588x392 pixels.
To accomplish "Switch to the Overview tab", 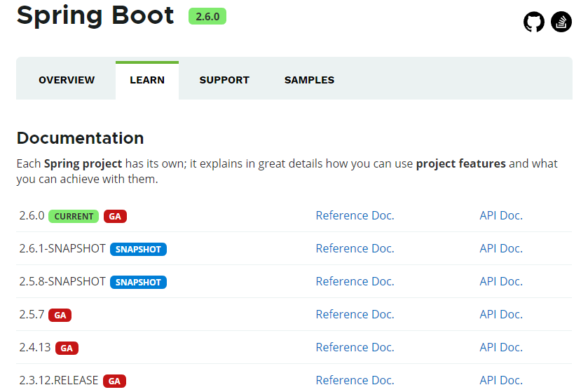I will point(67,80).
